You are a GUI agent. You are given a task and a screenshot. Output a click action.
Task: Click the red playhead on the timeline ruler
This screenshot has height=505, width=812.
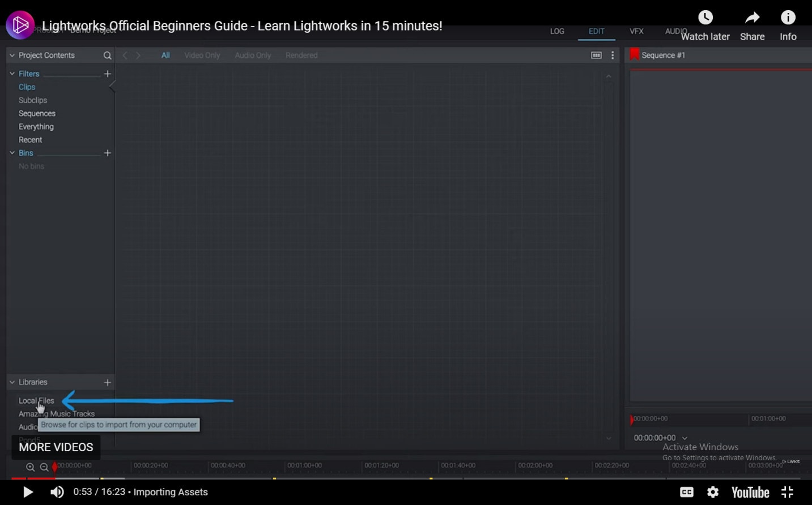[x=55, y=468]
